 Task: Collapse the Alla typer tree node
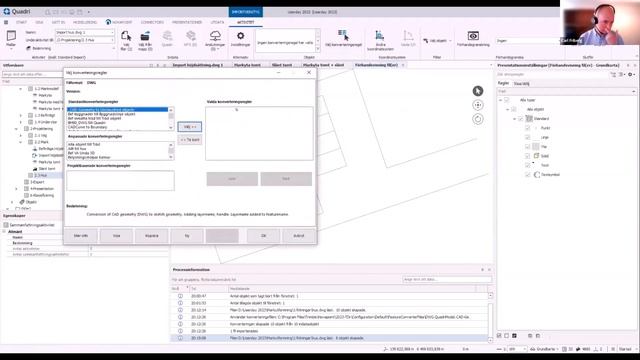[x=501, y=100]
